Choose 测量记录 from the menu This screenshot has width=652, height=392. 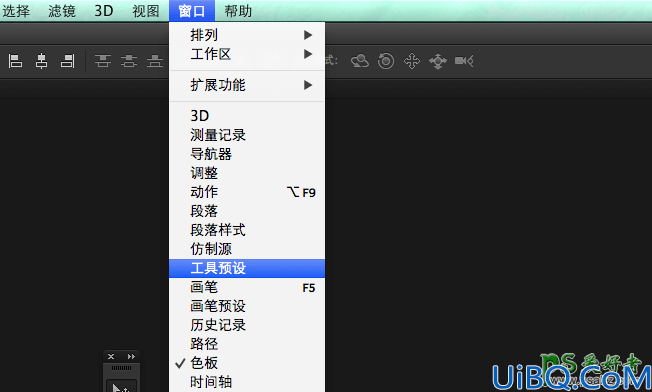pyautogui.click(x=247, y=135)
